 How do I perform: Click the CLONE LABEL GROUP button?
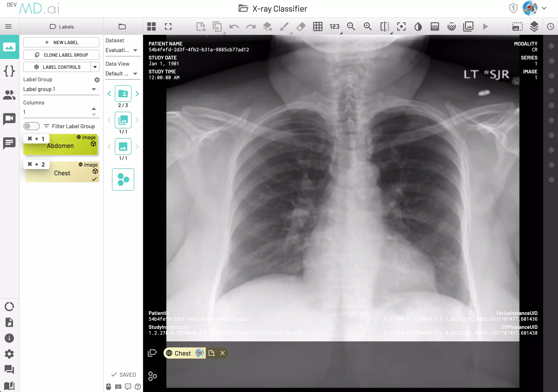tap(61, 55)
